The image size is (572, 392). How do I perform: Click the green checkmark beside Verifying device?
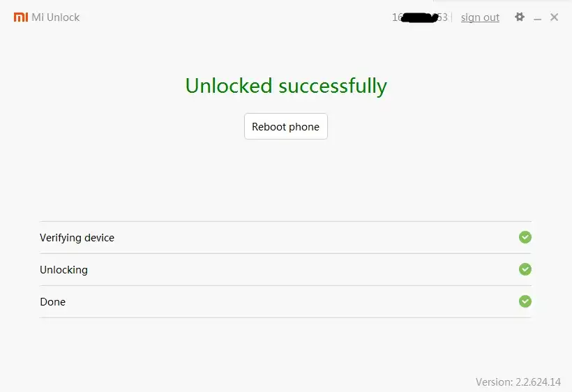525,237
